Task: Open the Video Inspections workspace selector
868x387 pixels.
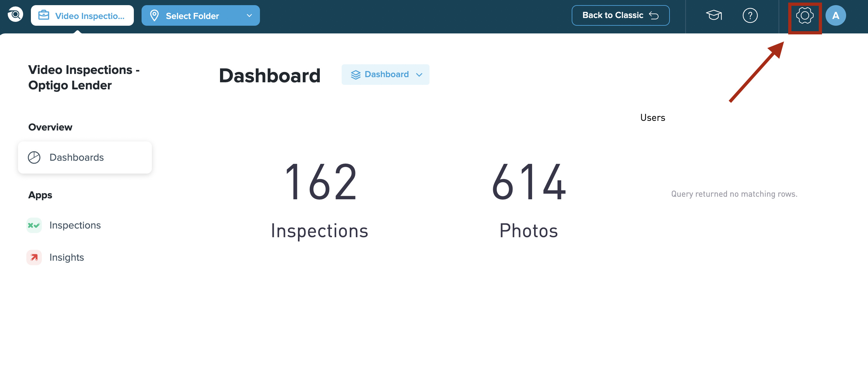Action: [82, 15]
